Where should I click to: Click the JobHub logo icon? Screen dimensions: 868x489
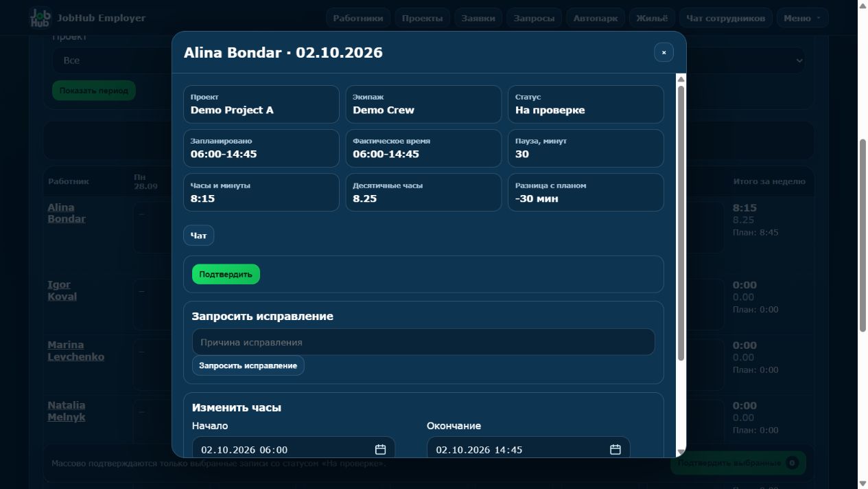click(x=40, y=18)
